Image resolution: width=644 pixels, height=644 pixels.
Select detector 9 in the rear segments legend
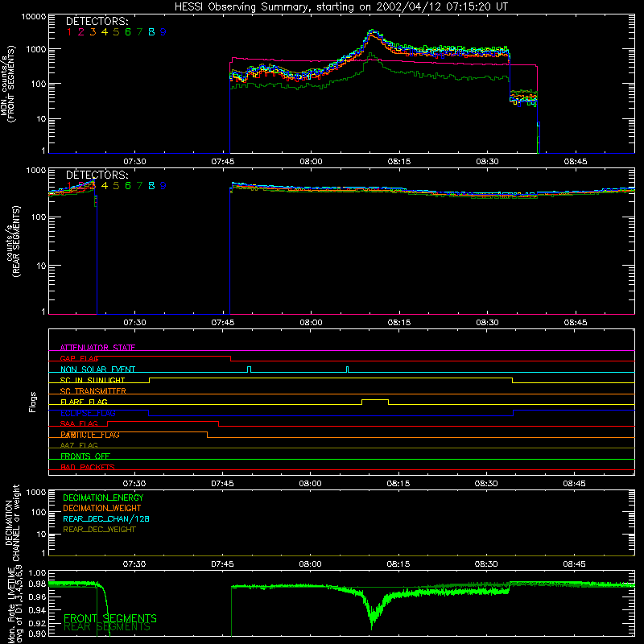coord(163,186)
